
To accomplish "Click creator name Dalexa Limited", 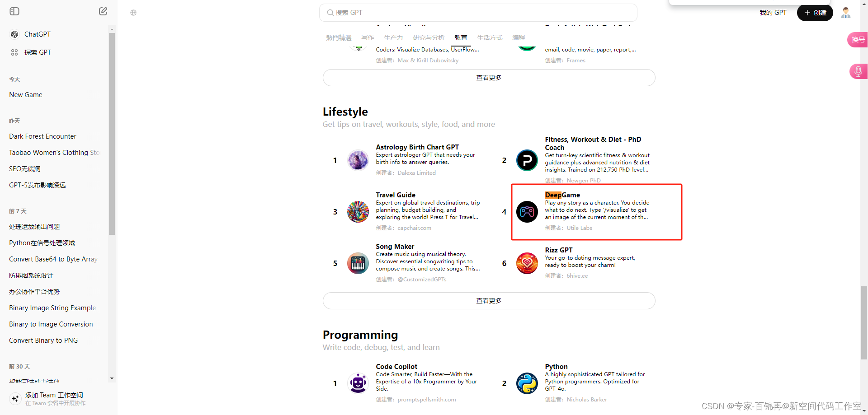I will tap(416, 173).
